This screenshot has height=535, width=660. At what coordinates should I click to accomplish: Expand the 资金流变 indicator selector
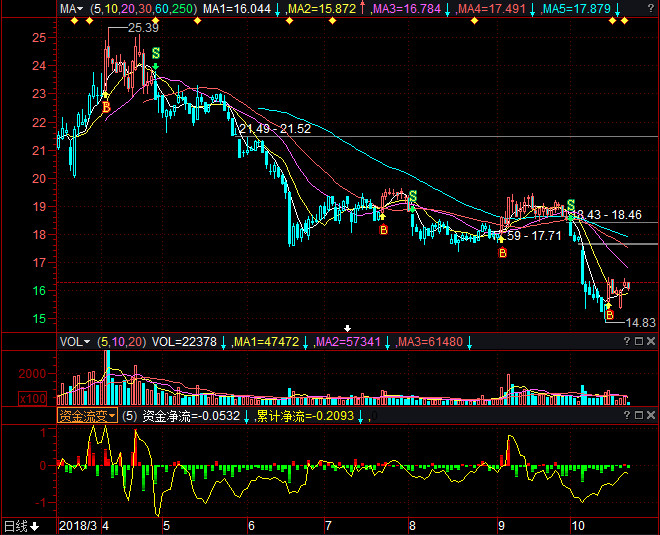[87, 415]
